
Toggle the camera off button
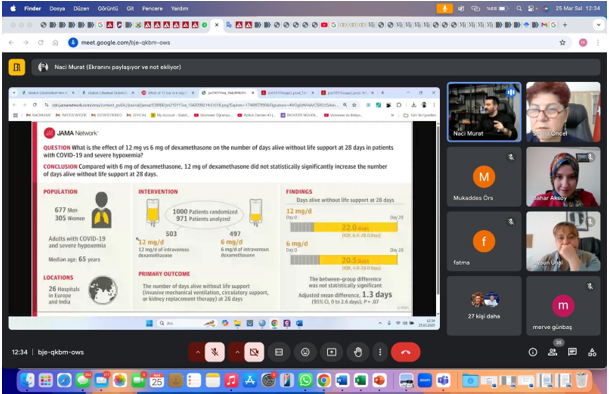coord(254,352)
